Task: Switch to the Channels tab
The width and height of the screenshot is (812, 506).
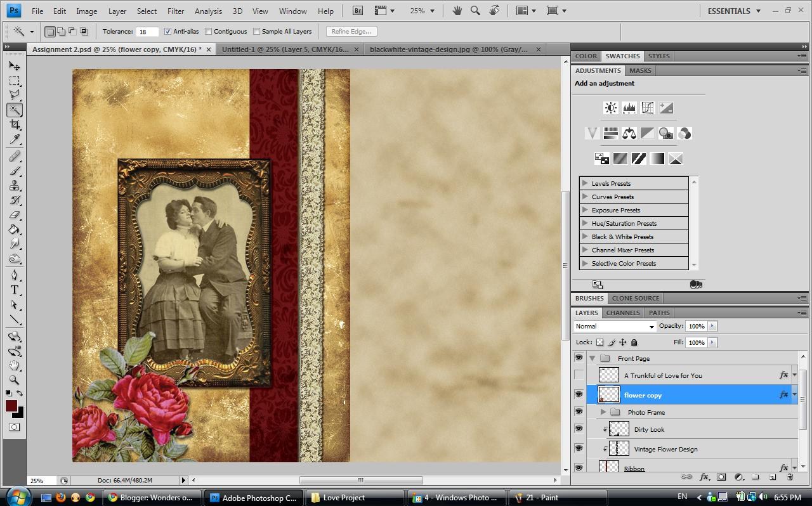Action: point(623,313)
